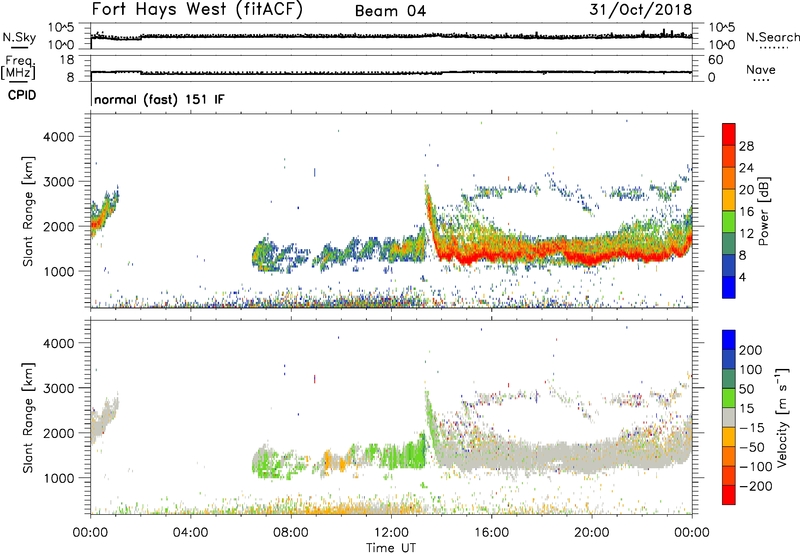Click the left '10^5' noise axis value
This screenshot has width=800, height=554.
[x=61, y=28]
